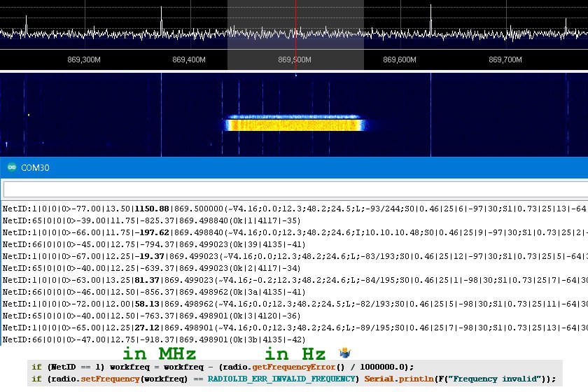The height and width of the screenshot is (392, 588).
Task: Click the 869,400M frequency label
Action: pyautogui.click(x=189, y=60)
